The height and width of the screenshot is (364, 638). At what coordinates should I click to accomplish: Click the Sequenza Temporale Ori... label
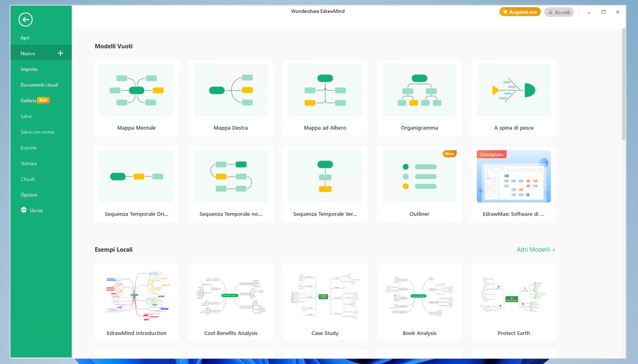(137, 214)
